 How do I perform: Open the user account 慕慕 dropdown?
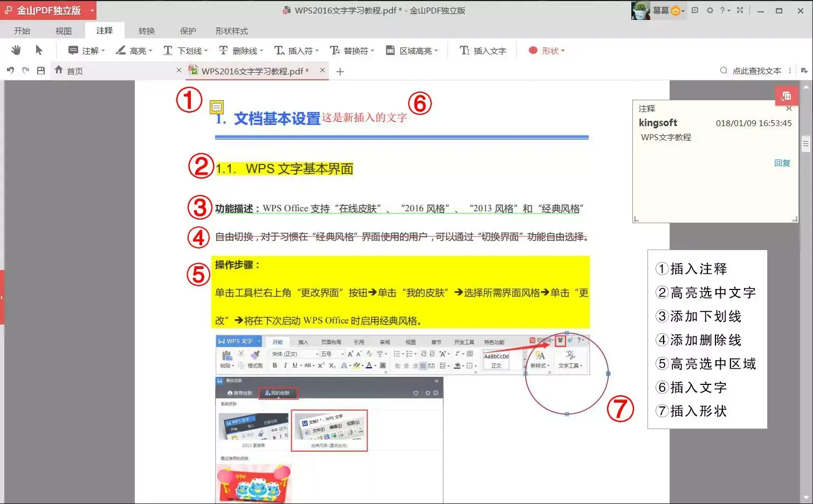[x=683, y=11]
